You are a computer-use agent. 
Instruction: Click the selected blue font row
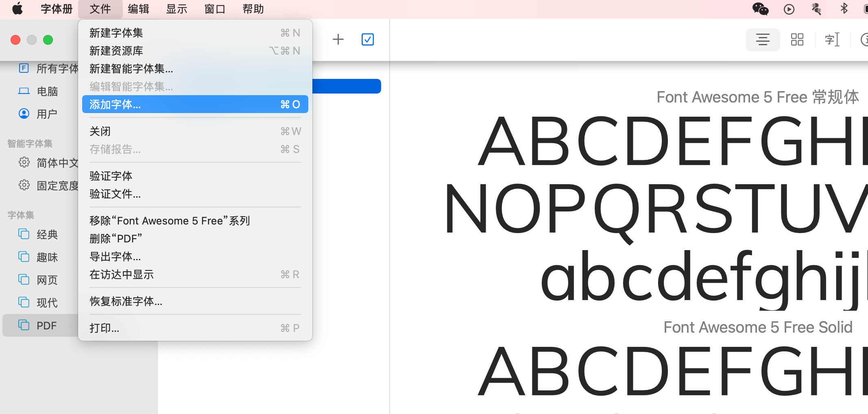pyautogui.click(x=347, y=86)
